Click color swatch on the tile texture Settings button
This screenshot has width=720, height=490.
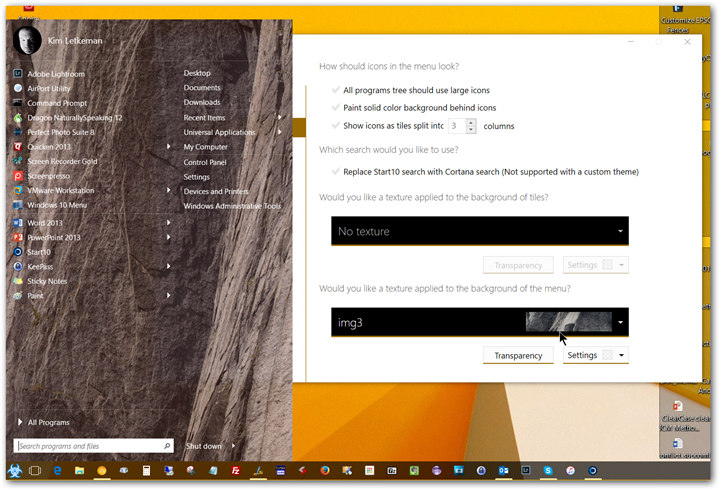tap(607, 265)
